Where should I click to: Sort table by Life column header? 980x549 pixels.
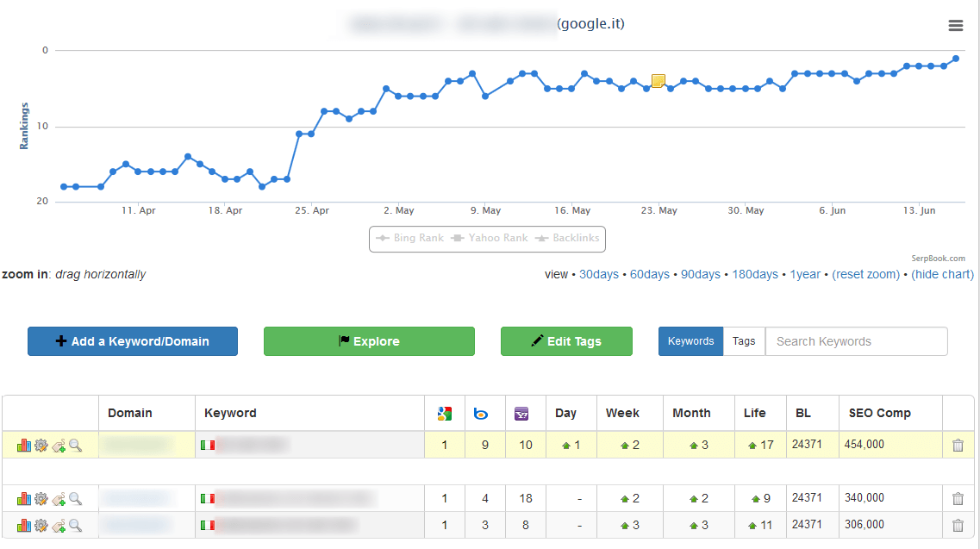click(x=754, y=414)
